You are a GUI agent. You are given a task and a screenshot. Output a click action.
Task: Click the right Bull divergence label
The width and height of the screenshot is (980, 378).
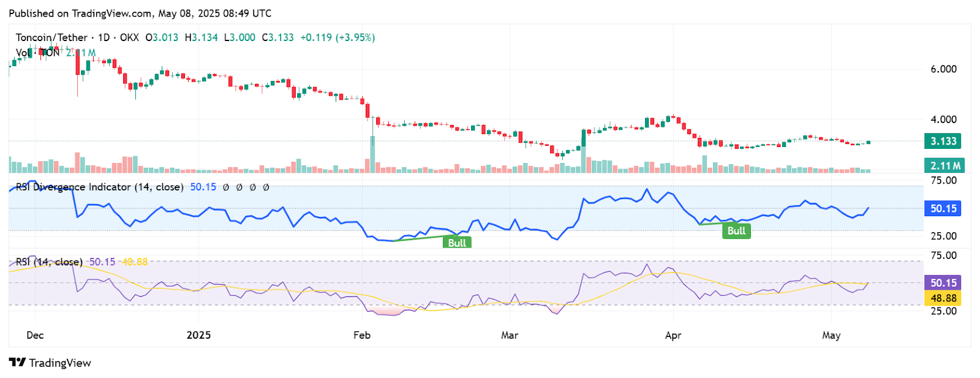coord(736,230)
